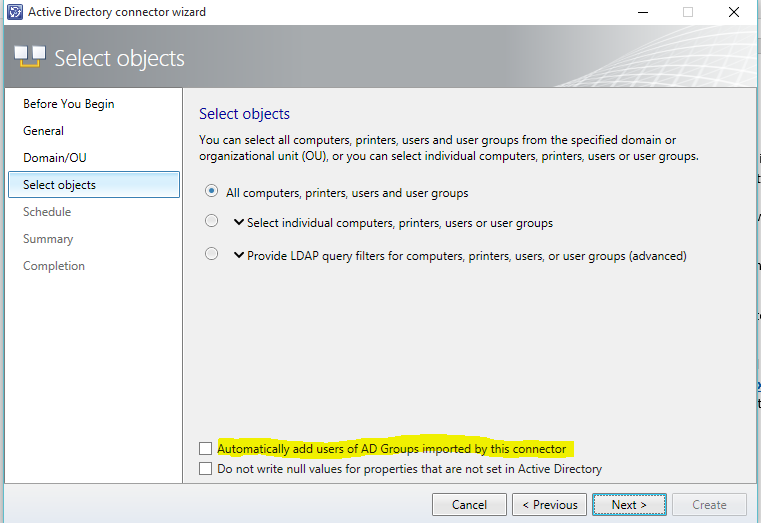Image resolution: width=761 pixels, height=523 pixels.
Task: Select All computers, printers, users radio button
Action: (211, 191)
